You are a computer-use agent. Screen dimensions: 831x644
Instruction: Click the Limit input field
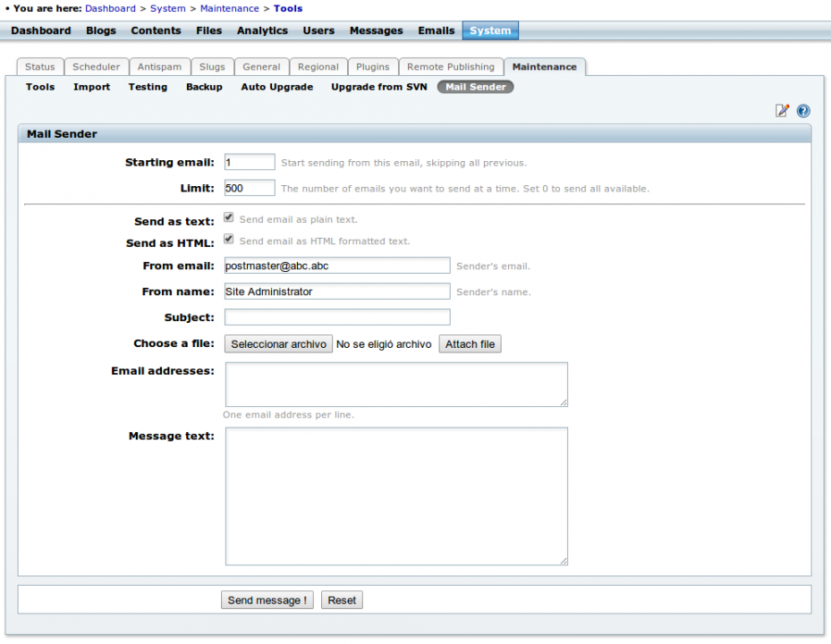(250, 188)
